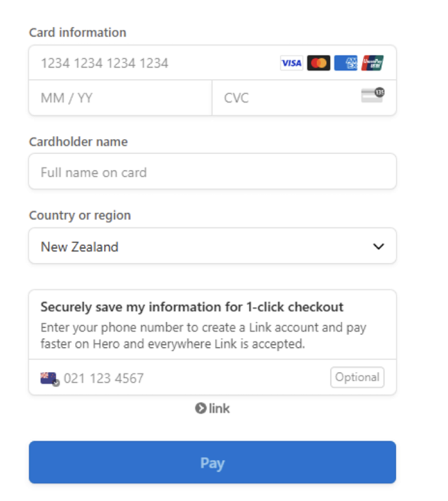Screen dimensions: 448x501
Task: Open the Country or region dropdown
Action: [200, 246]
